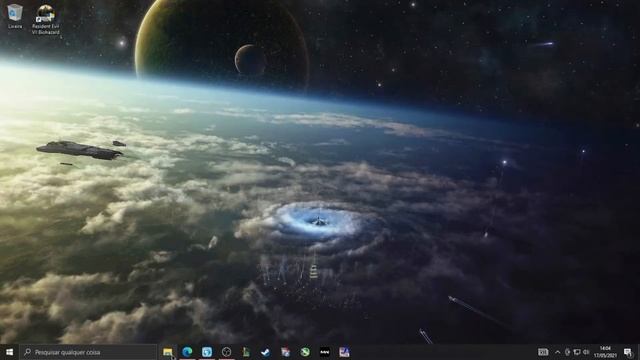Click the power/battery tray icon
This screenshot has width=640, height=360.
coord(567,352)
